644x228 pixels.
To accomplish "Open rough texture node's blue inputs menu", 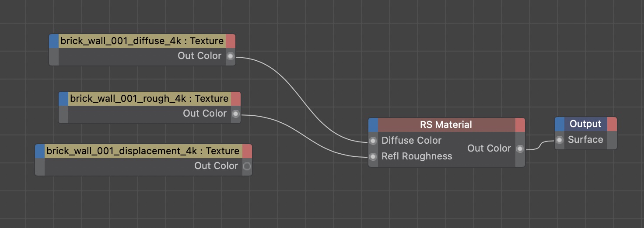I will click(x=63, y=99).
